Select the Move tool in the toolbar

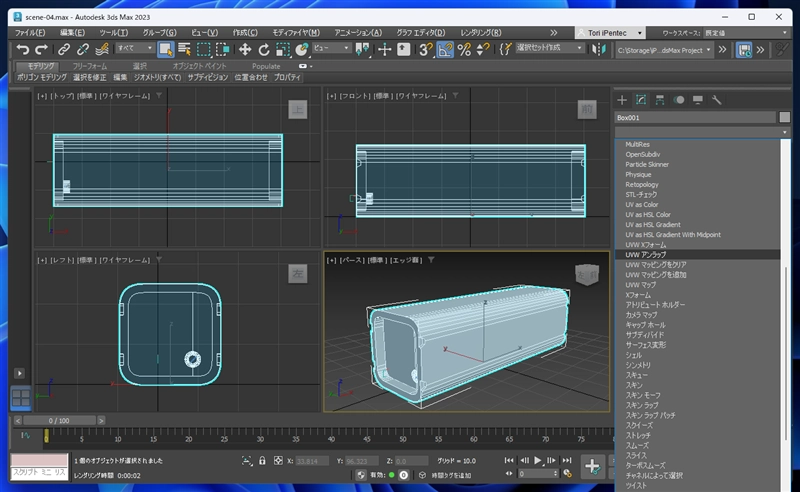[x=244, y=48]
